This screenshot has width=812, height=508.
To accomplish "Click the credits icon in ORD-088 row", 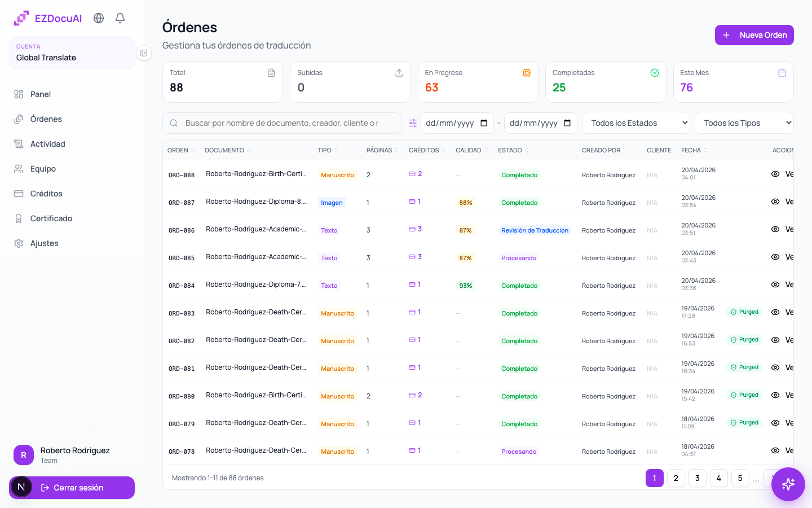I will coord(412,174).
